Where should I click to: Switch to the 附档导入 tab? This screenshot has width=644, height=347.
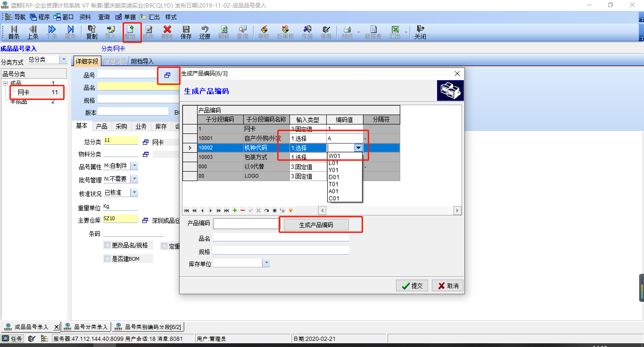[142, 61]
